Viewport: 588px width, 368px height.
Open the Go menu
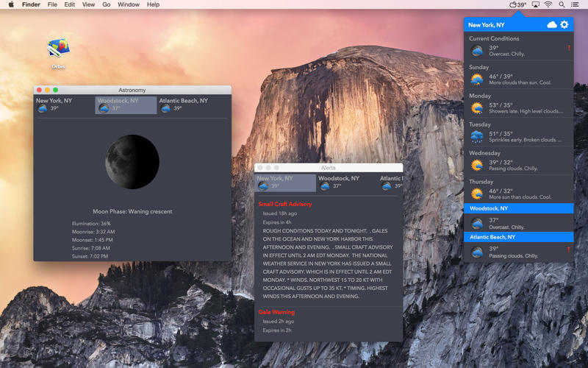pyautogui.click(x=107, y=4)
